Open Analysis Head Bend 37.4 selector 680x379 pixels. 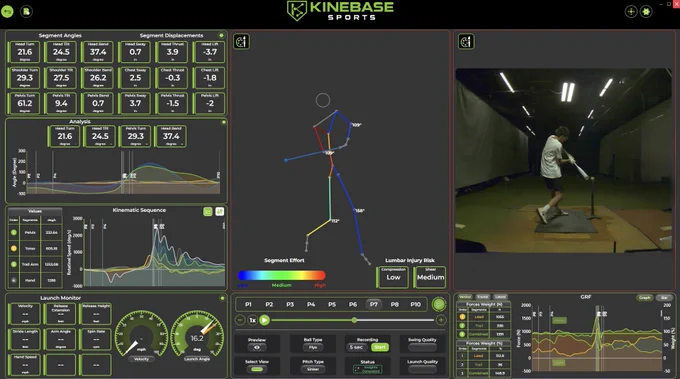[x=171, y=136]
